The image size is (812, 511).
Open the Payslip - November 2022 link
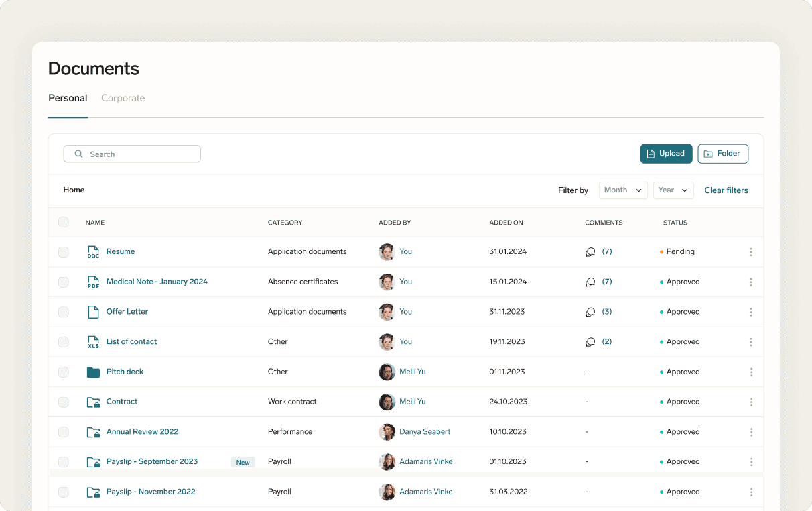pos(151,492)
